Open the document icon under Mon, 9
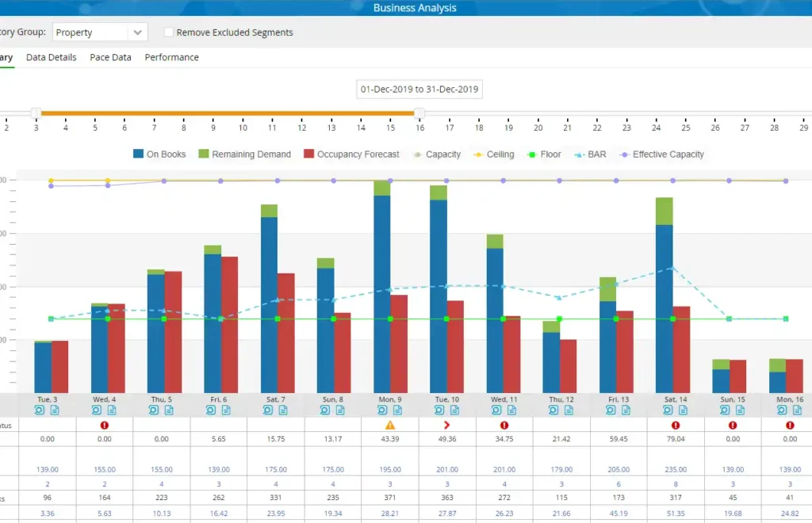The width and height of the screenshot is (812, 523). [397, 410]
